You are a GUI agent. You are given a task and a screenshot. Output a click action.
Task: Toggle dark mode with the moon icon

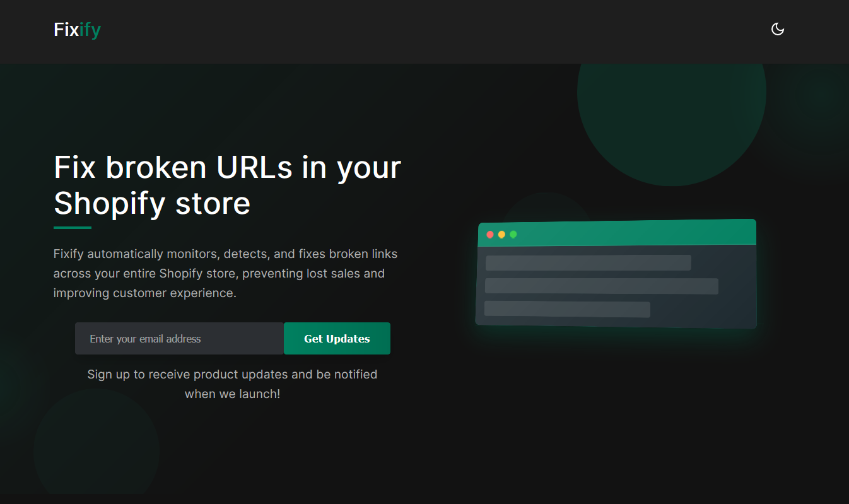click(778, 29)
